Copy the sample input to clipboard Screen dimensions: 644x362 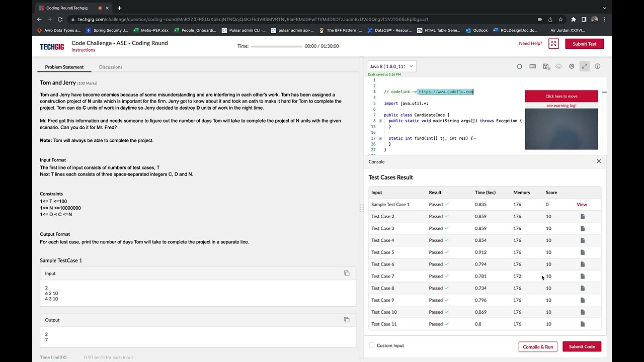(x=347, y=273)
